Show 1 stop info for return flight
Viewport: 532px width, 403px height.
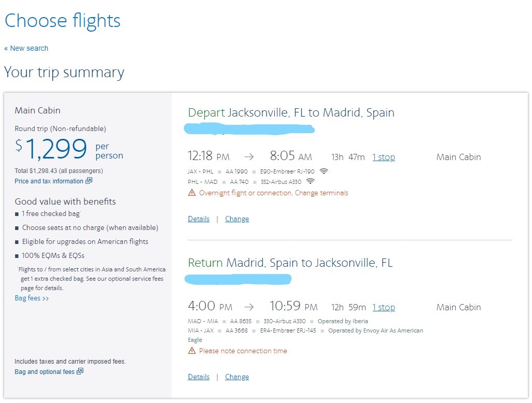384,308
